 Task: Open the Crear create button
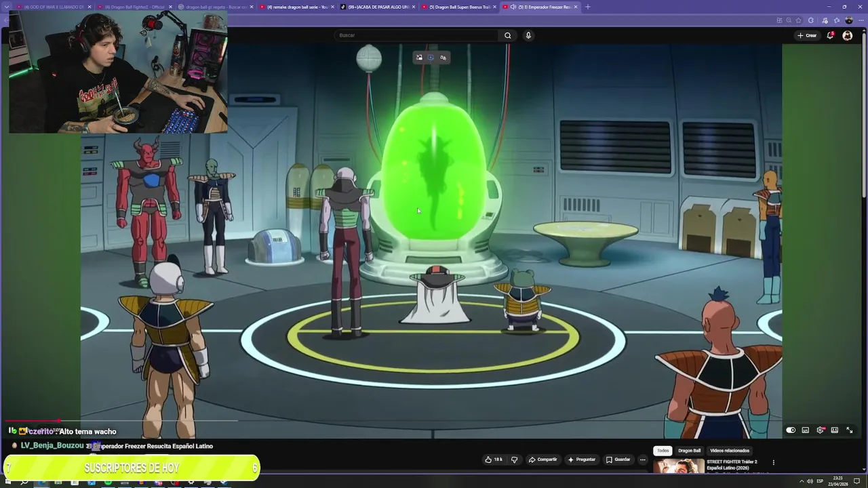click(x=807, y=35)
